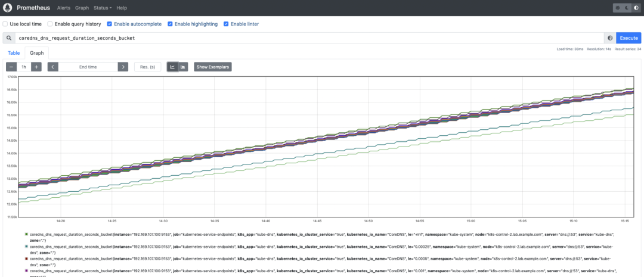The height and width of the screenshot is (277, 644).
Task: Open metrics explorer globe icon
Action: click(x=610, y=38)
